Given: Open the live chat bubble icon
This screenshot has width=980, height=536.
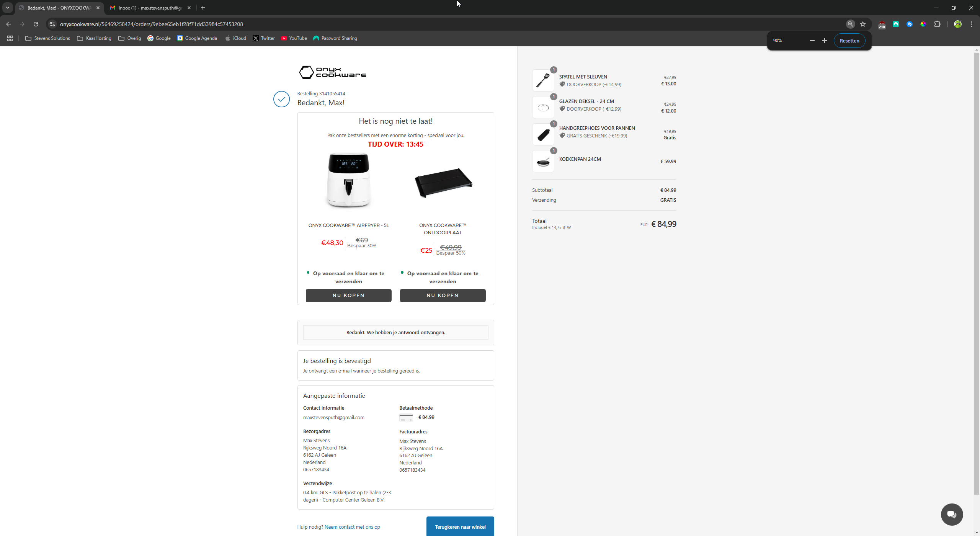Looking at the screenshot, I should coord(952,514).
